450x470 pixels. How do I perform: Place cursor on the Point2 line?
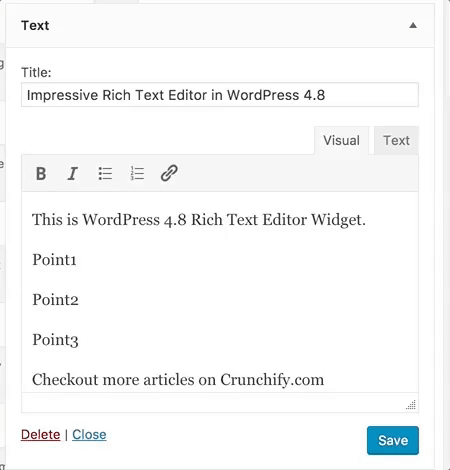pyautogui.click(x=55, y=300)
